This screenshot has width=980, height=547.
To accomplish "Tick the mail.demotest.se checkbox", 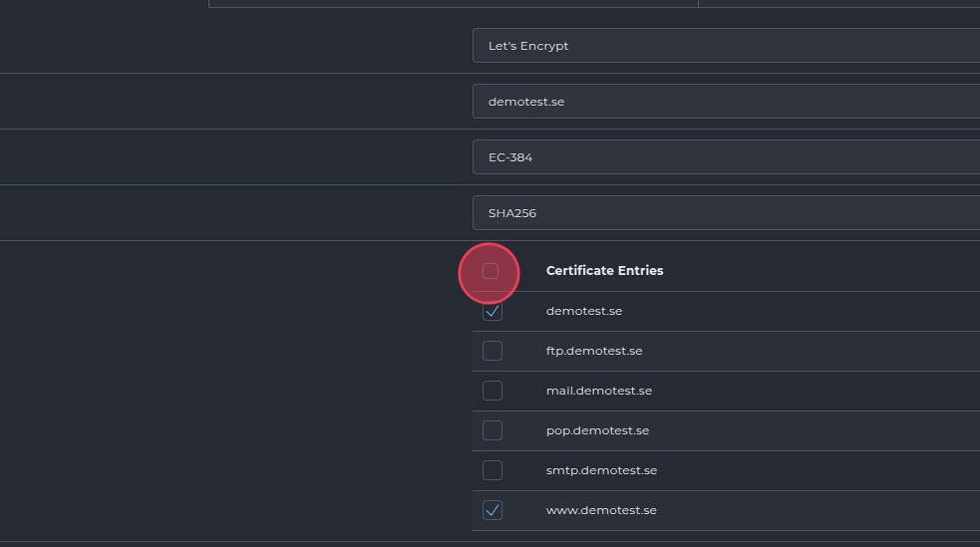I will 492,391.
